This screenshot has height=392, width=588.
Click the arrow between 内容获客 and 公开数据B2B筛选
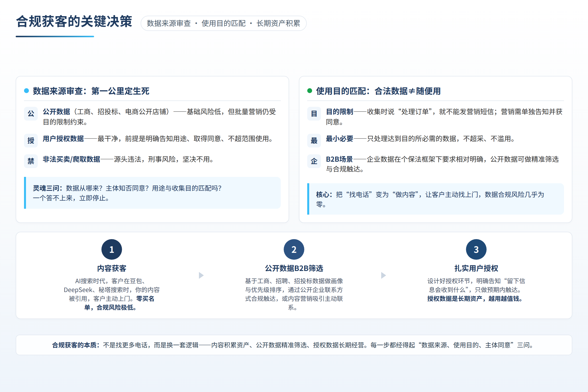201,275
